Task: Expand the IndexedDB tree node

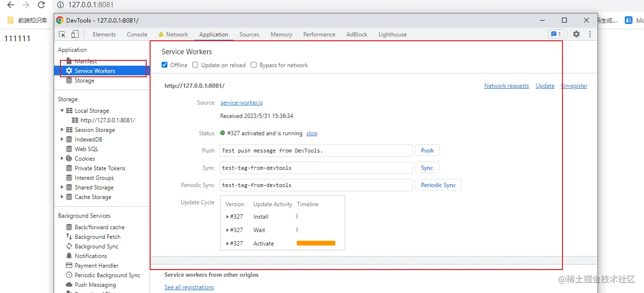Action: pyautogui.click(x=62, y=139)
